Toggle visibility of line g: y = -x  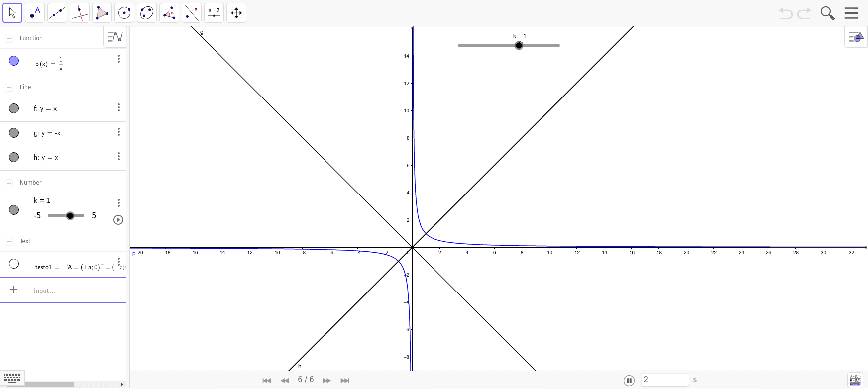(x=14, y=133)
